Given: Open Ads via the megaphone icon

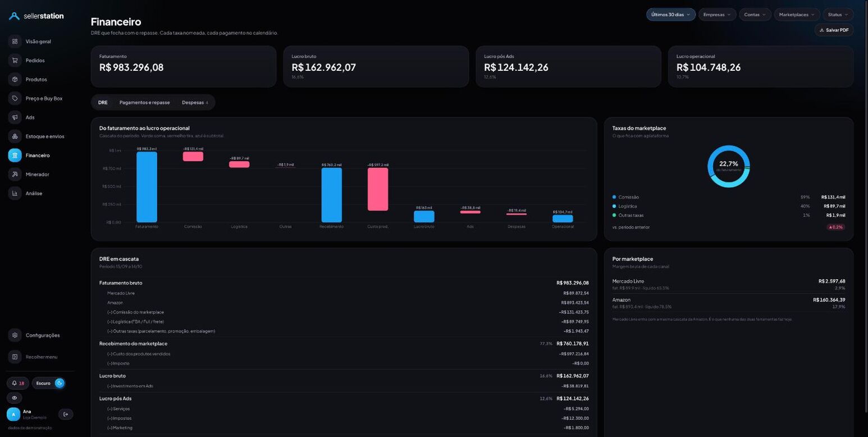Looking at the screenshot, I should coord(15,117).
